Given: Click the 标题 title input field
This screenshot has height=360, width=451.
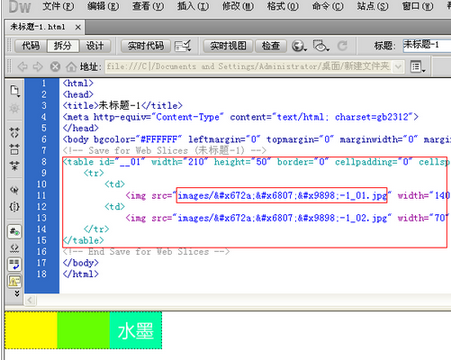Looking at the screenshot, I should 427,45.
